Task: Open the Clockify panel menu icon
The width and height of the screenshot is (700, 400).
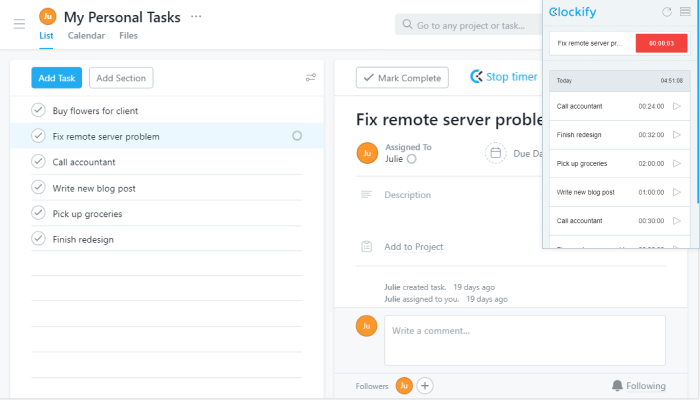Action: click(x=685, y=12)
